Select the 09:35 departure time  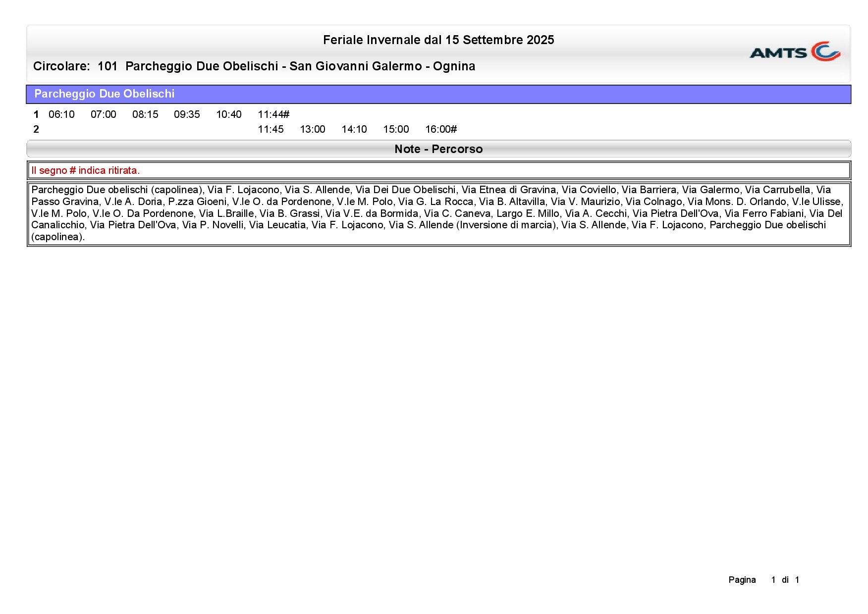(x=187, y=114)
